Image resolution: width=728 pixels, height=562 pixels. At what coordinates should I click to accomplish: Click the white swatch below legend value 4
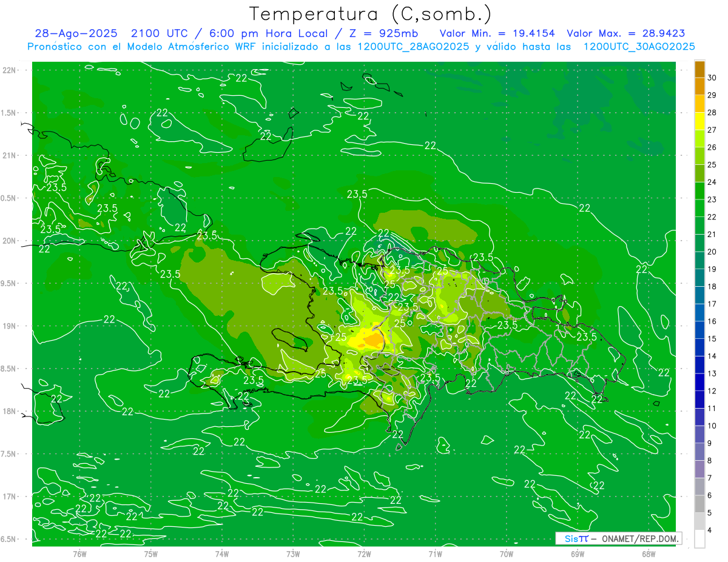(x=699, y=539)
